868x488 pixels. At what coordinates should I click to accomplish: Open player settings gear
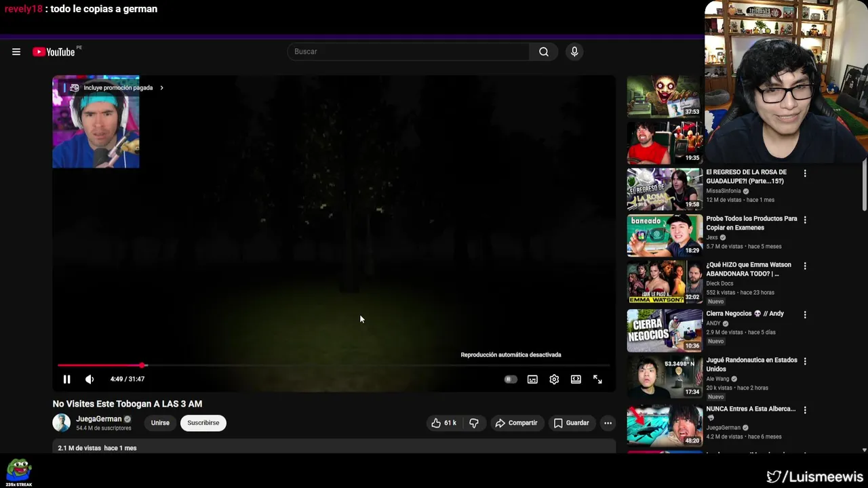554,380
